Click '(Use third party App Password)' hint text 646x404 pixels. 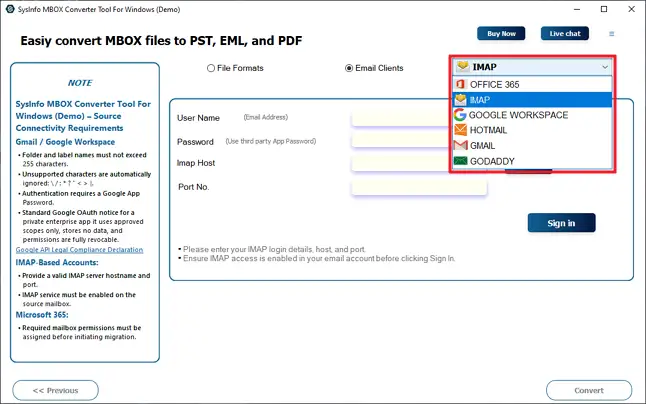pyautogui.click(x=271, y=141)
